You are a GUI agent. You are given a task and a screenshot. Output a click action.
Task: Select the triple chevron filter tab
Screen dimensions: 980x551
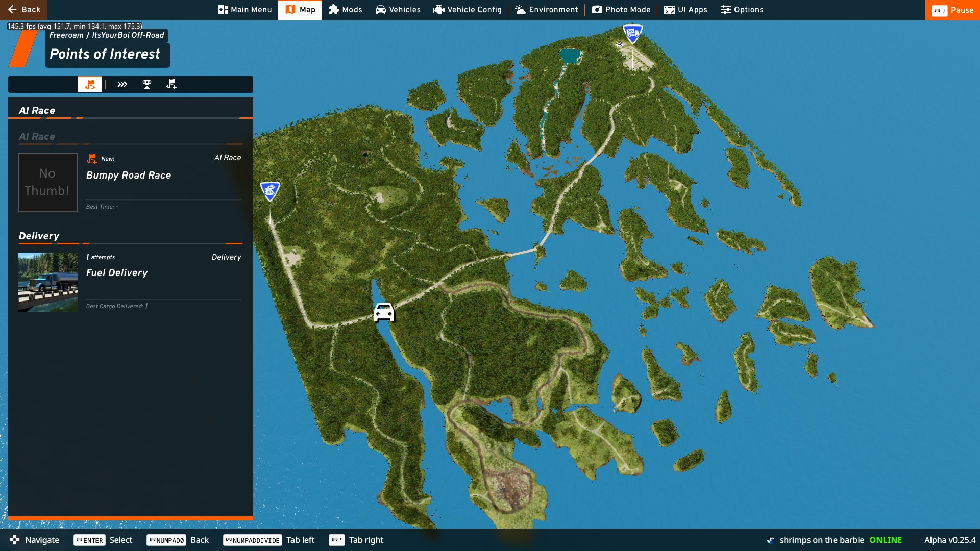pos(122,84)
